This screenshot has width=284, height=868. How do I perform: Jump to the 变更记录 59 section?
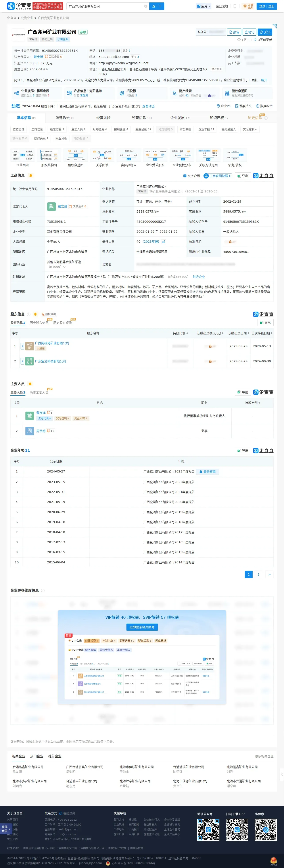[143, 129]
